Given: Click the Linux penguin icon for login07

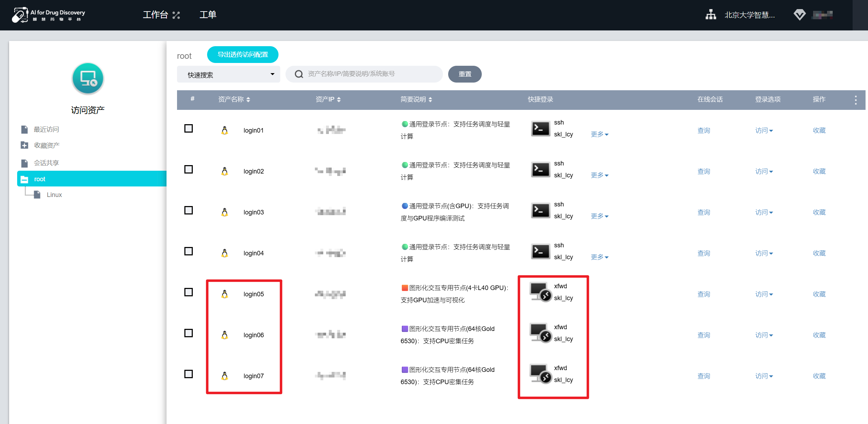Looking at the screenshot, I should coord(225,376).
